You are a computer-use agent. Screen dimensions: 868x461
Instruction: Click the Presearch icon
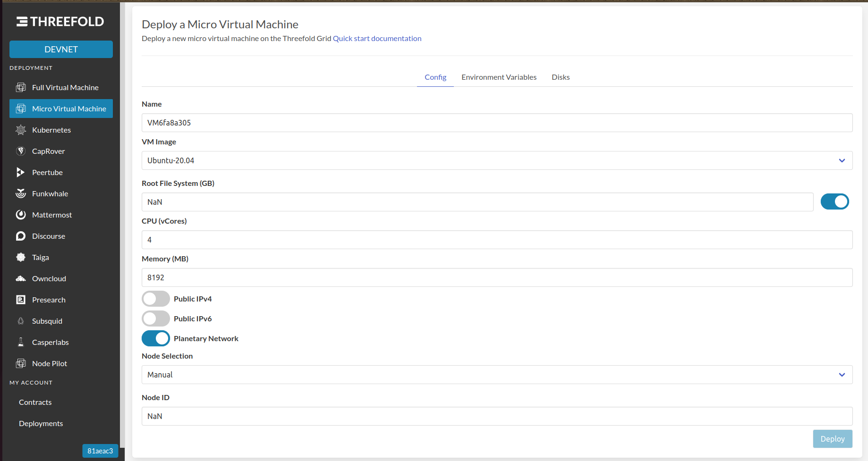click(21, 300)
